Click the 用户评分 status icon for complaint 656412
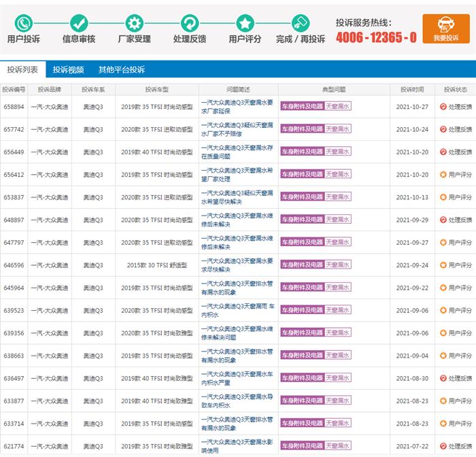This screenshot has width=476, height=457. click(x=443, y=175)
